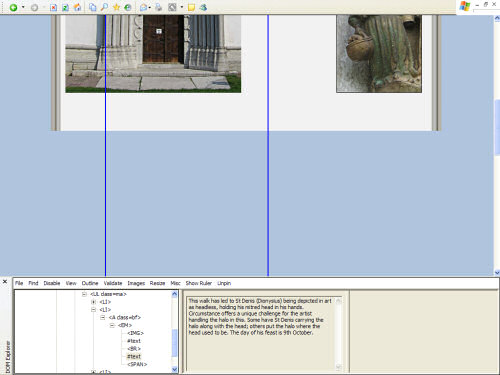Click the page scrollbar down arrow
The width and height of the screenshot is (500, 375).
497,272
